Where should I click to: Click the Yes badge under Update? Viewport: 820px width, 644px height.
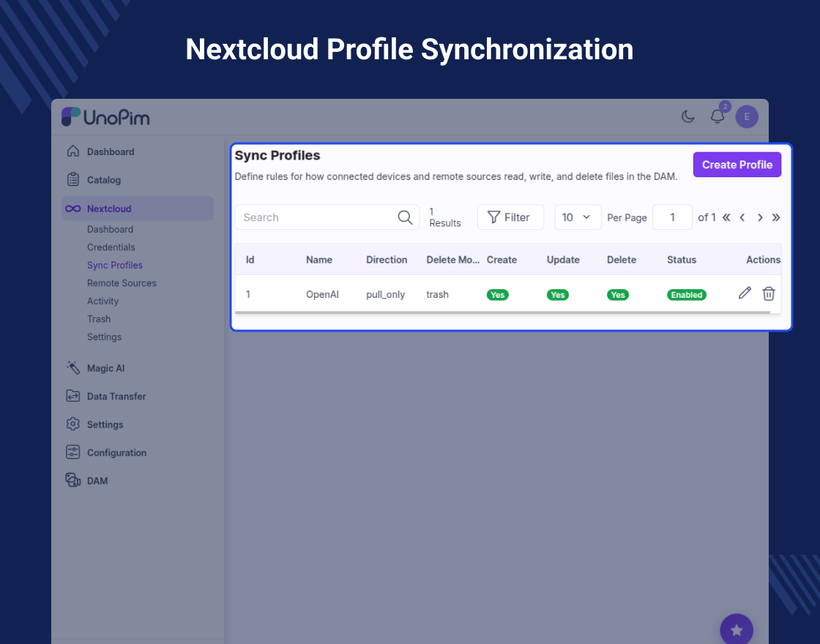pos(557,295)
